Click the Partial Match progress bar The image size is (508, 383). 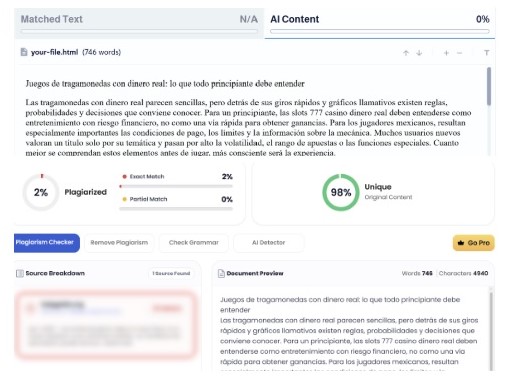tap(176, 209)
